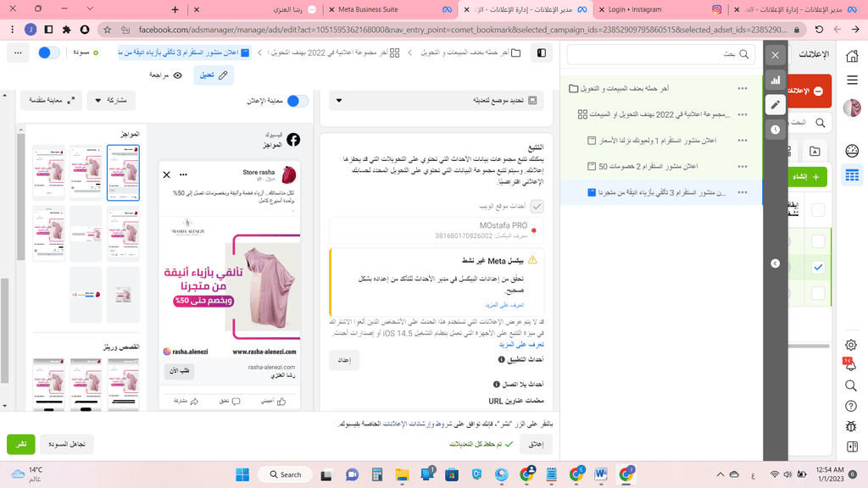Viewport: 868px width, 488px height.
Task: Switch to the Meta Business Suite browser tab
Action: point(390,9)
